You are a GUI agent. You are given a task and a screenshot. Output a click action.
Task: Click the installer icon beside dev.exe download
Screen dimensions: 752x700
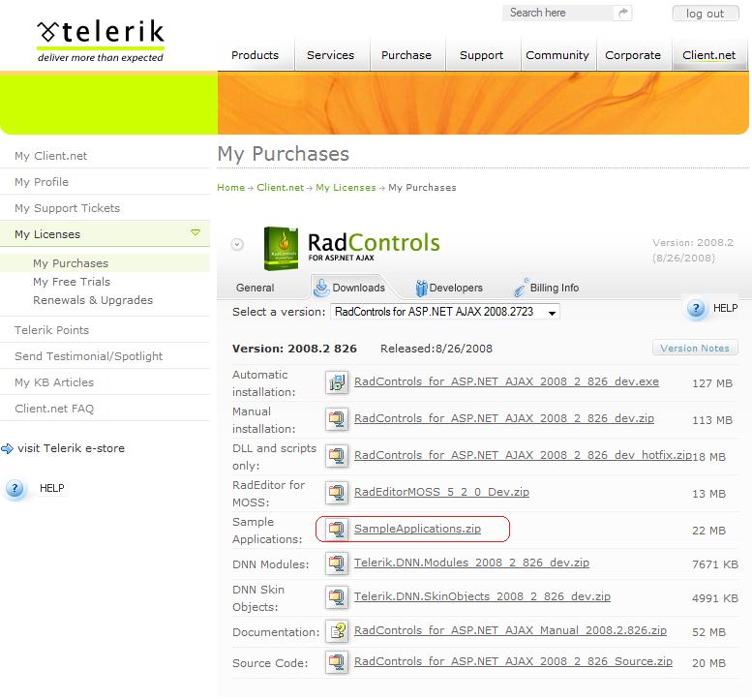[337, 382]
